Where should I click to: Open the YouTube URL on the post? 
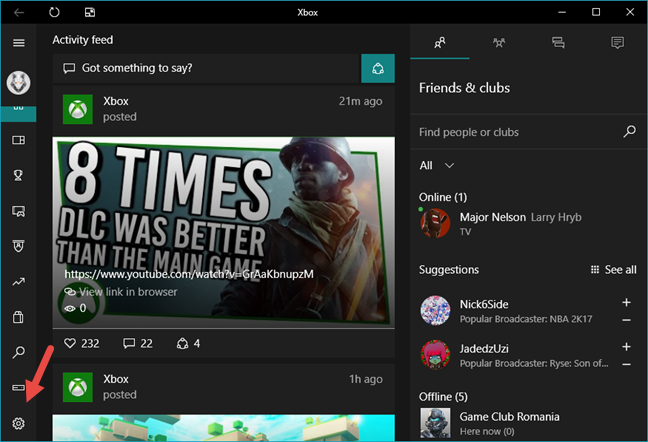(189, 274)
